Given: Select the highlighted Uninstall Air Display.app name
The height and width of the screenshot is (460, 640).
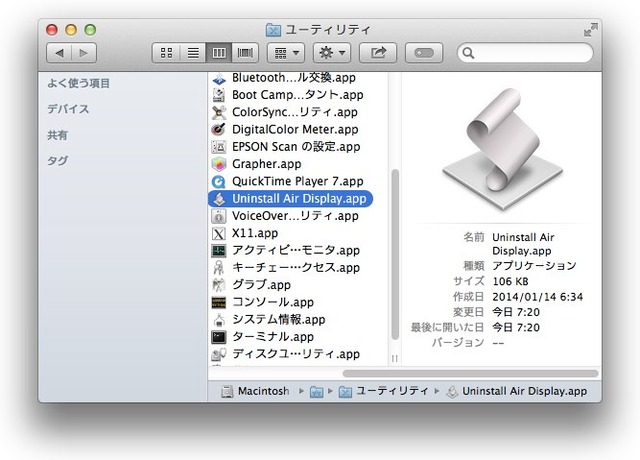Looking at the screenshot, I should pos(299,199).
